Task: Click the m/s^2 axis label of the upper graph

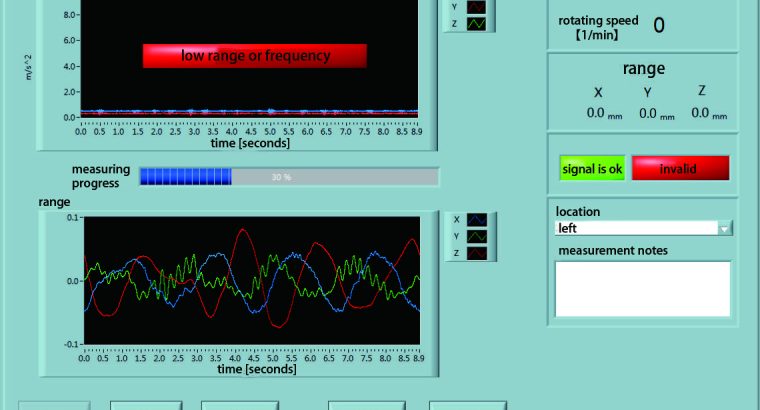Action: click(29, 67)
